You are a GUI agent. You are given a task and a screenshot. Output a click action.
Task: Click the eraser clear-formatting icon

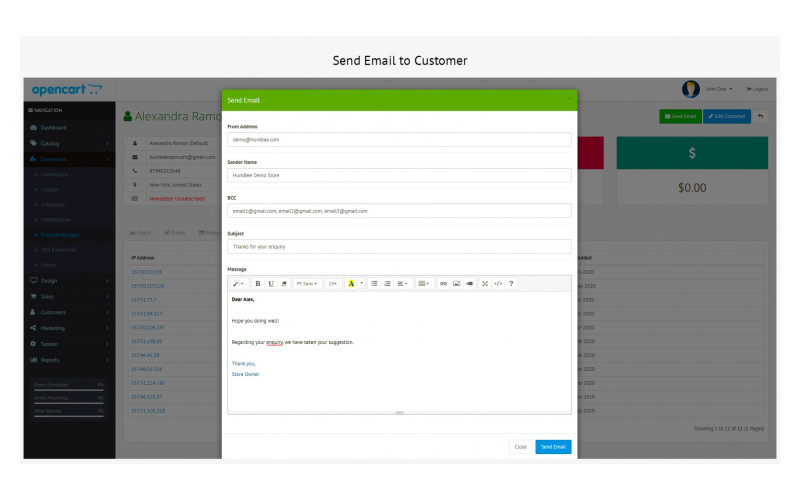pyautogui.click(x=283, y=284)
